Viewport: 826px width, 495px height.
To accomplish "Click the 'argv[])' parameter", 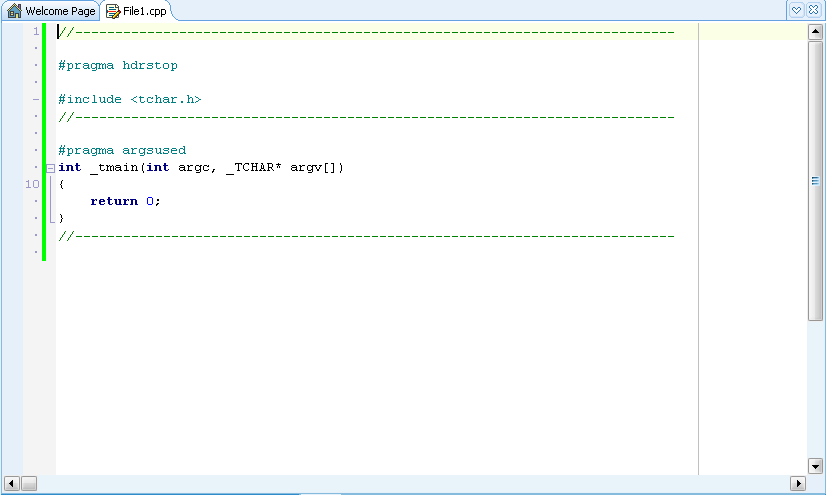I will (317, 167).
